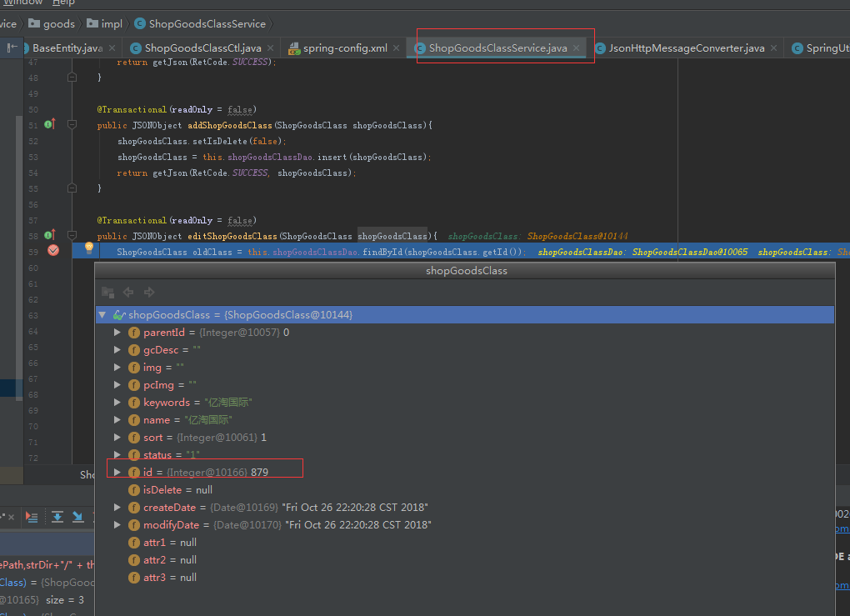Expand the gcDesc field node
The width and height of the screenshot is (850, 616).
pos(117,350)
